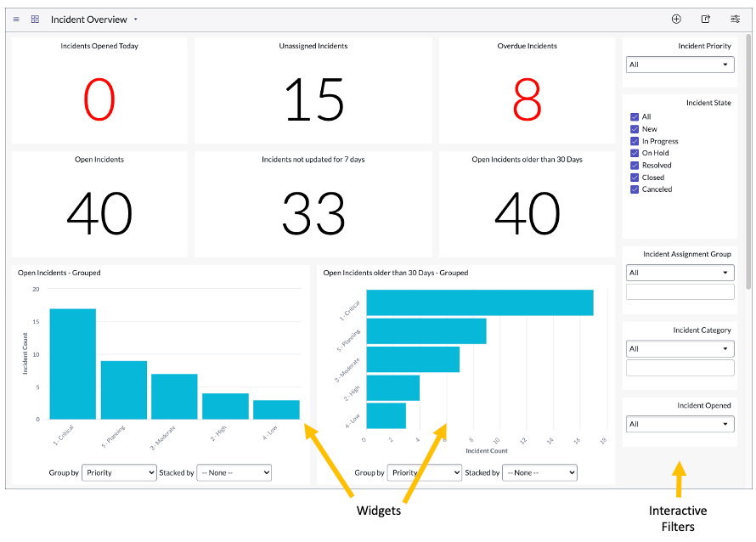Open the hamburger navigation menu
This screenshot has width=756, height=542.
[15, 19]
